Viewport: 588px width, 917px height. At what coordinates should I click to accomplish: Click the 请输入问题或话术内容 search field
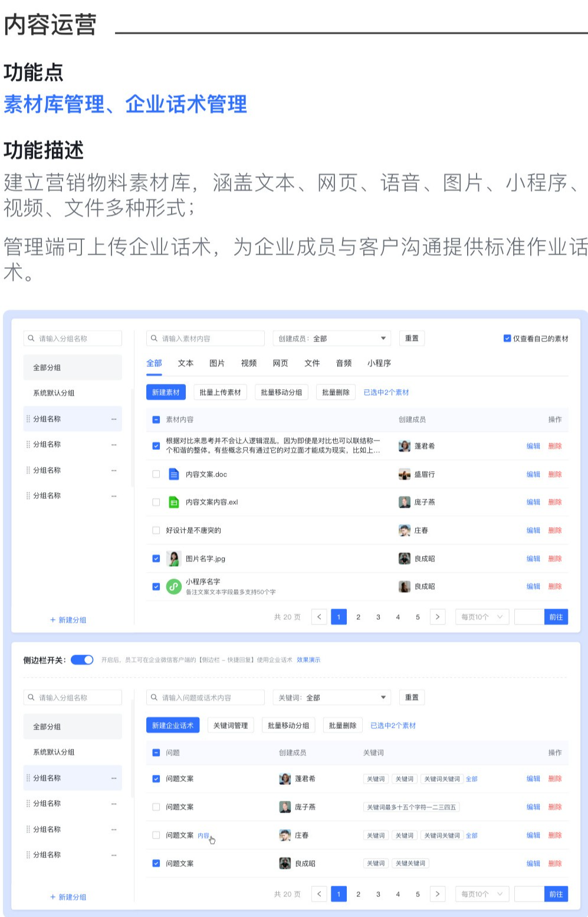coord(205,698)
